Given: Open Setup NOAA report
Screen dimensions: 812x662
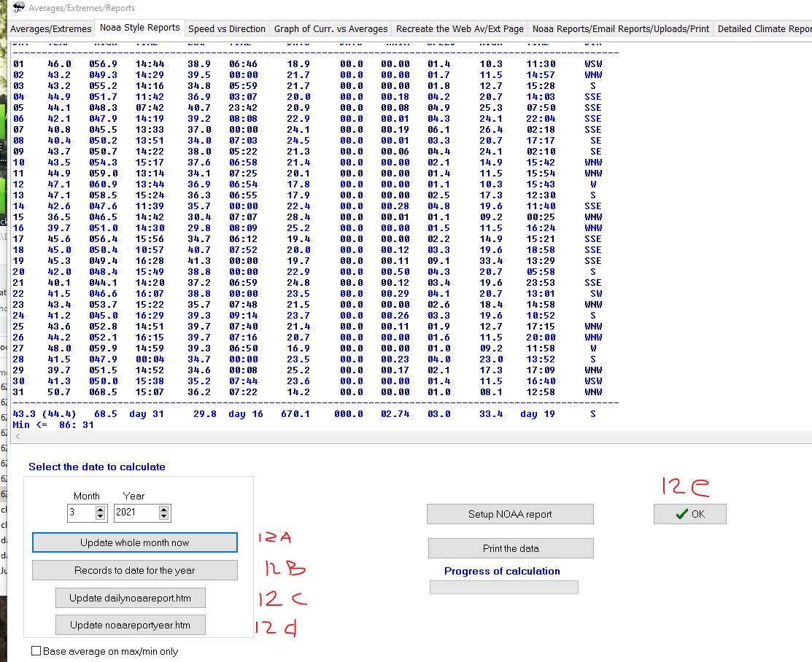Looking at the screenshot, I should click(510, 514).
